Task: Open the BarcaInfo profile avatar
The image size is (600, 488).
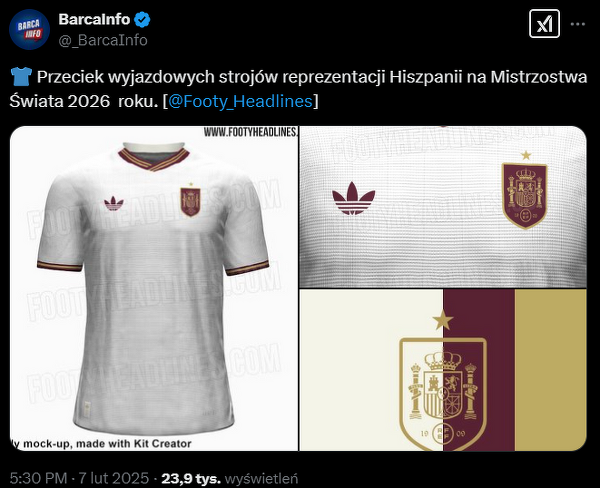Action: (x=29, y=29)
